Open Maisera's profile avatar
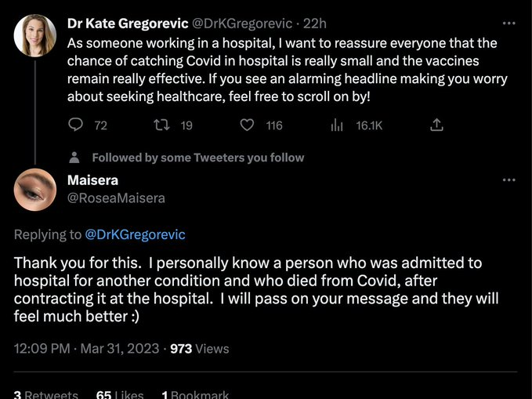Screen dimensions: 532x399 35,190
